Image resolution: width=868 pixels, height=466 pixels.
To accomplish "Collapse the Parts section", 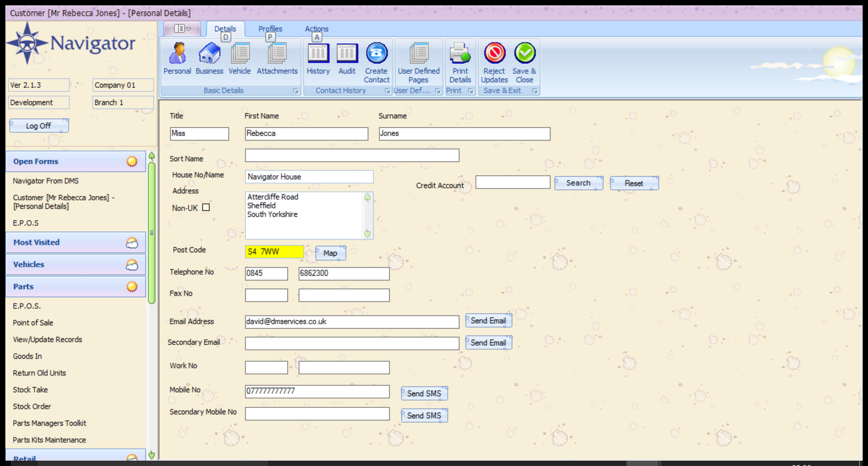I will (x=75, y=287).
